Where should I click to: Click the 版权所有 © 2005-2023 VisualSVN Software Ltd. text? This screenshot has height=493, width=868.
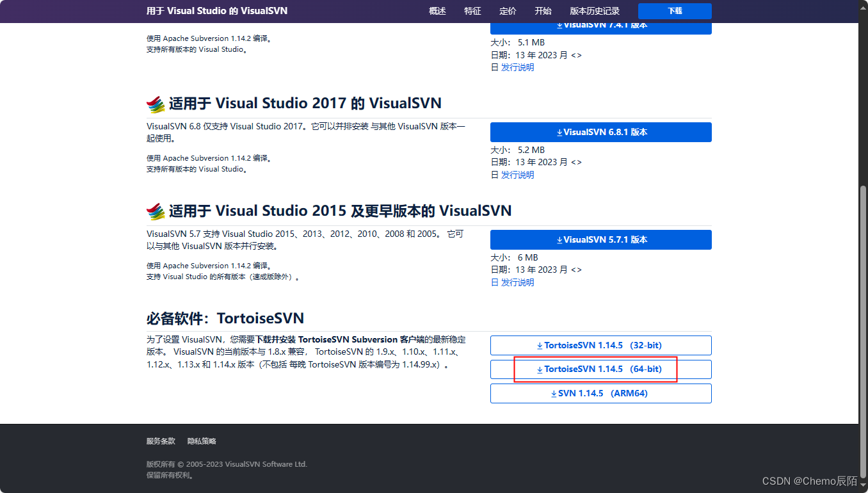[227, 464]
